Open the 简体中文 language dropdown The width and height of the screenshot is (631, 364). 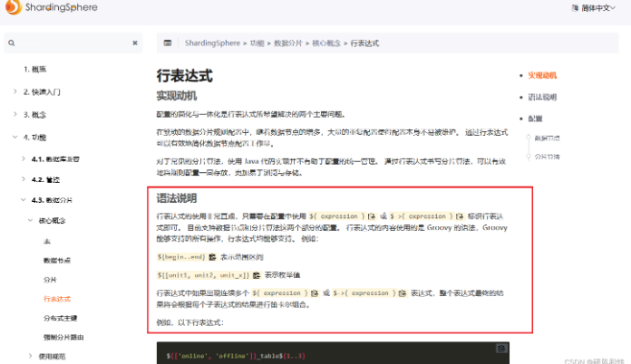pyautogui.click(x=594, y=8)
